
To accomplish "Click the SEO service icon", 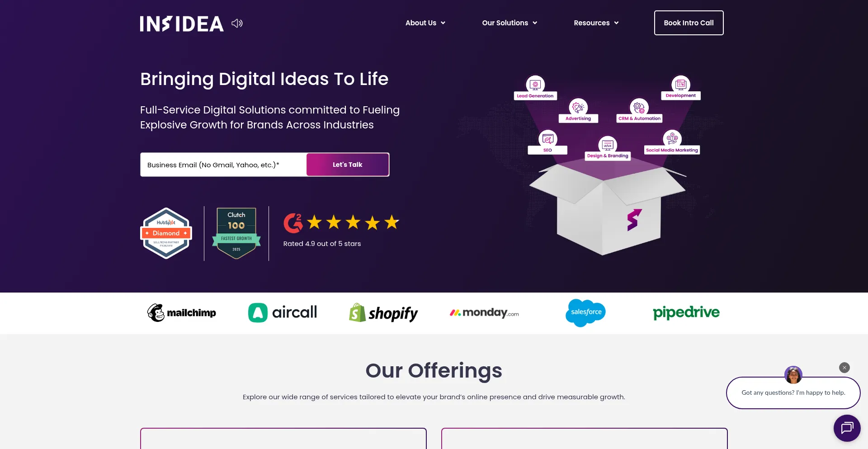I will coord(547,139).
